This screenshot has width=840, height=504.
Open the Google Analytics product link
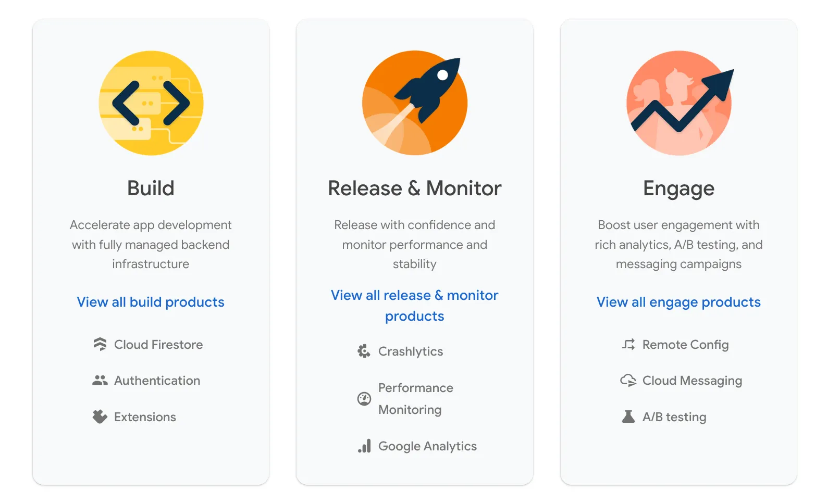428,446
